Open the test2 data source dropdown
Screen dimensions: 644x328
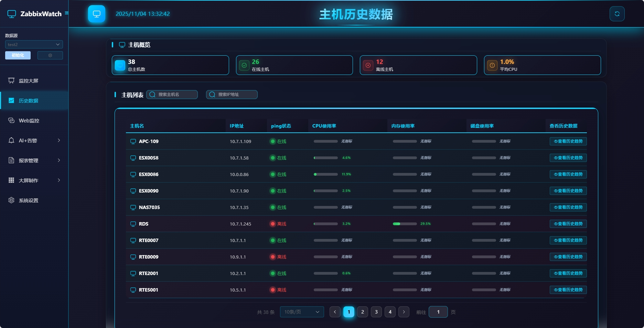click(x=34, y=44)
